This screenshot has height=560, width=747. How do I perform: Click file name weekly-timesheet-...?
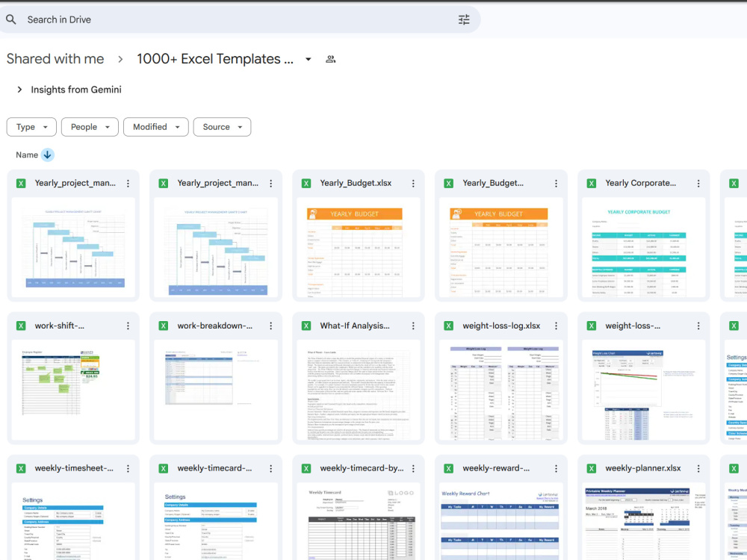[x=74, y=468]
